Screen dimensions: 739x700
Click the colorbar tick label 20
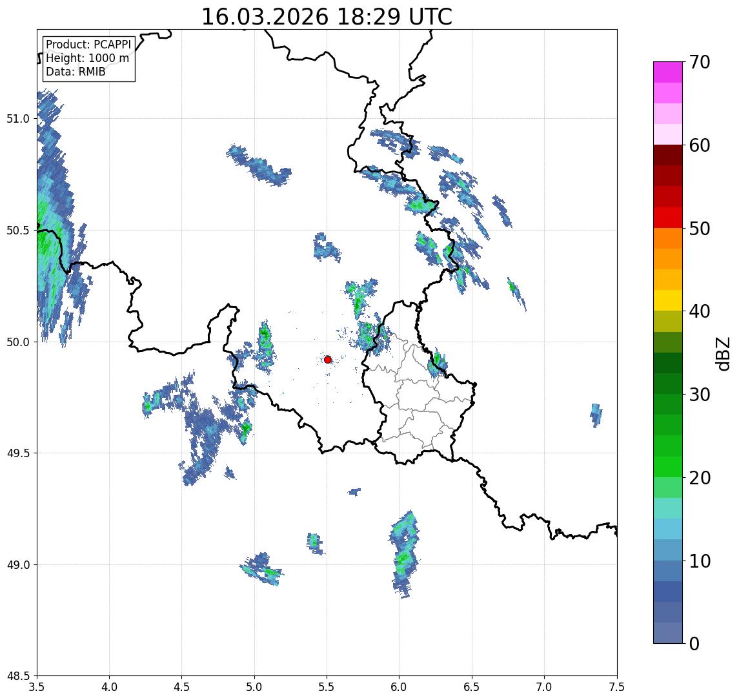pos(700,478)
